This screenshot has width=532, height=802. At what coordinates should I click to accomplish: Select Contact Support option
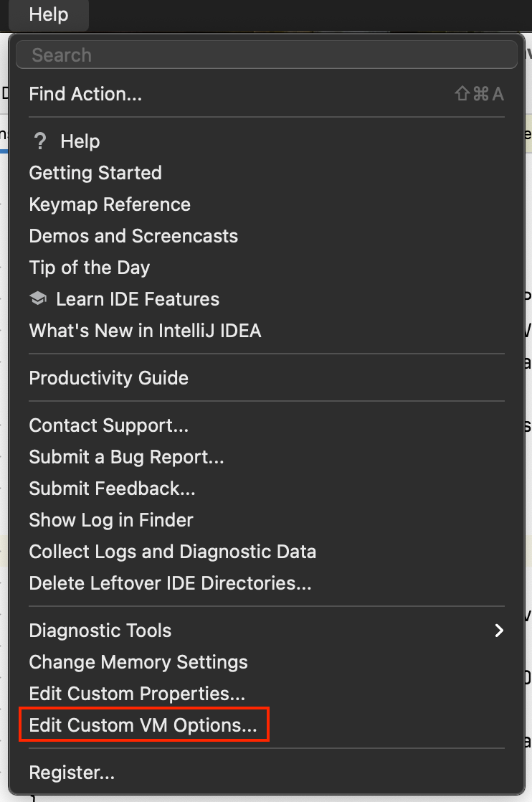[109, 425]
